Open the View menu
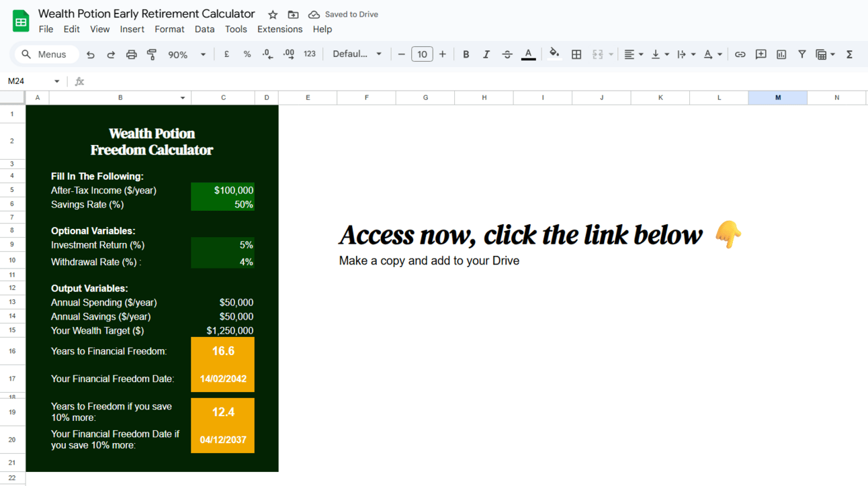This screenshot has height=486, width=868. click(99, 30)
